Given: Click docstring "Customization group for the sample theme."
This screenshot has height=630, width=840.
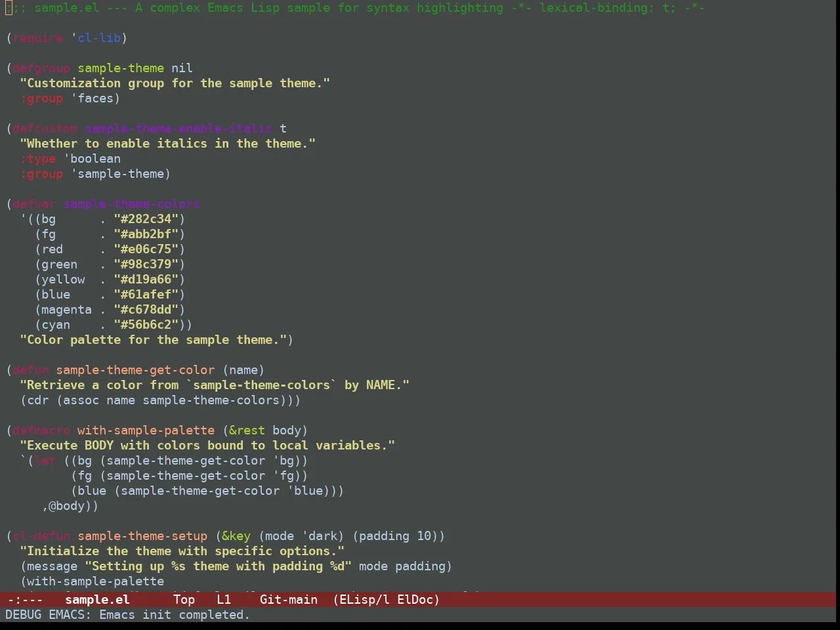Looking at the screenshot, I should [175, 83].
